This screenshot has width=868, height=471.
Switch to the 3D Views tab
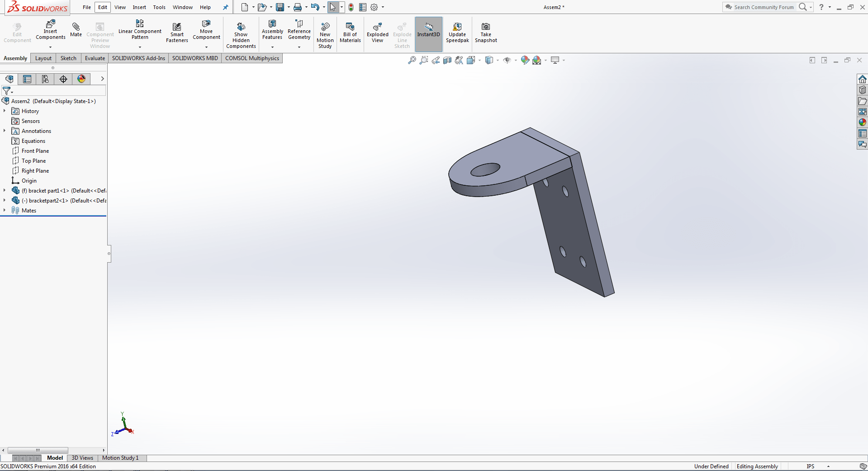coord(82,458)
